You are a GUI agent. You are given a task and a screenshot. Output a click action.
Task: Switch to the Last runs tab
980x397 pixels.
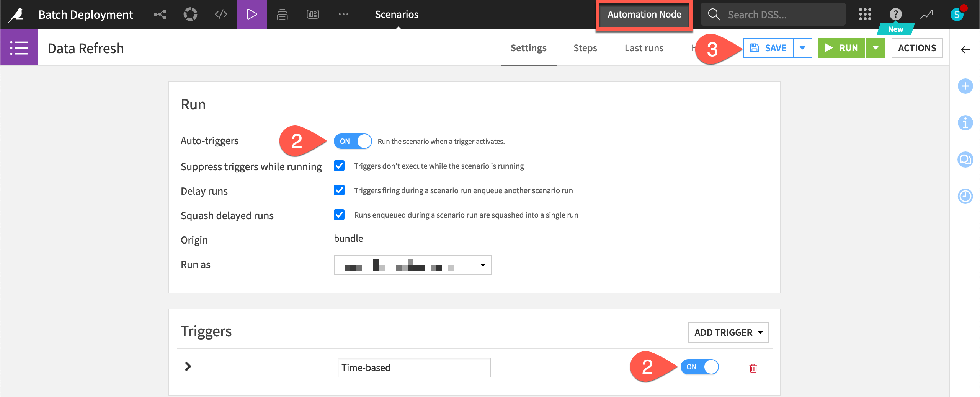pyautogui.click(x=644, y=48)
